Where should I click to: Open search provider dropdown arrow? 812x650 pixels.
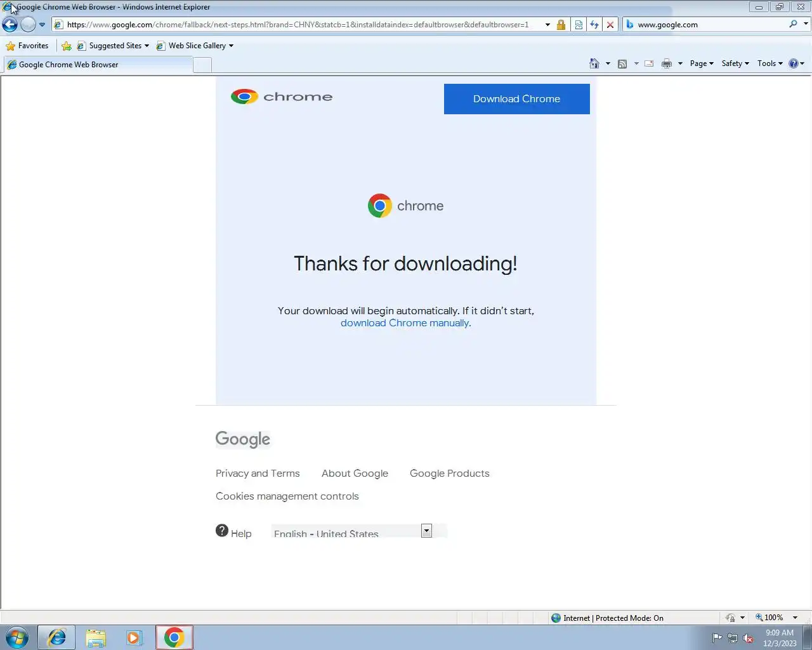[806, 24]
